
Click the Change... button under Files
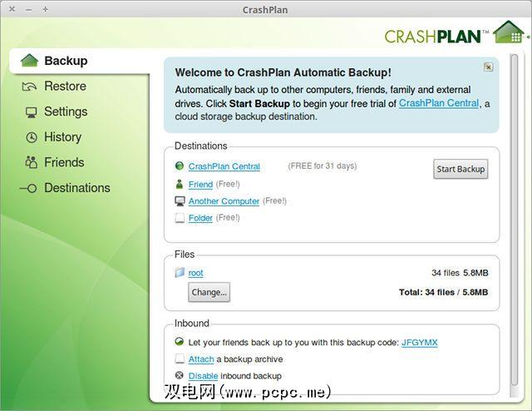[x=209, y=292]
